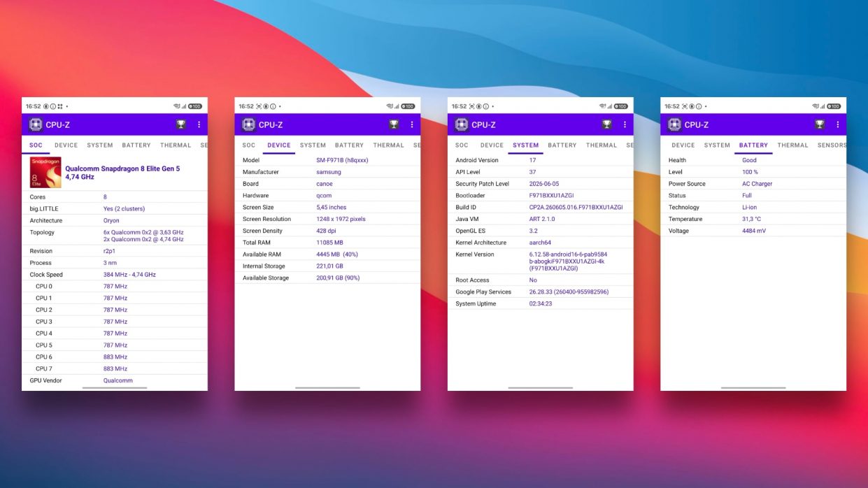Click the CPU-Z chip logo on BATTERY screen
This screenshot has width=868, height=488.
(674, 124)
